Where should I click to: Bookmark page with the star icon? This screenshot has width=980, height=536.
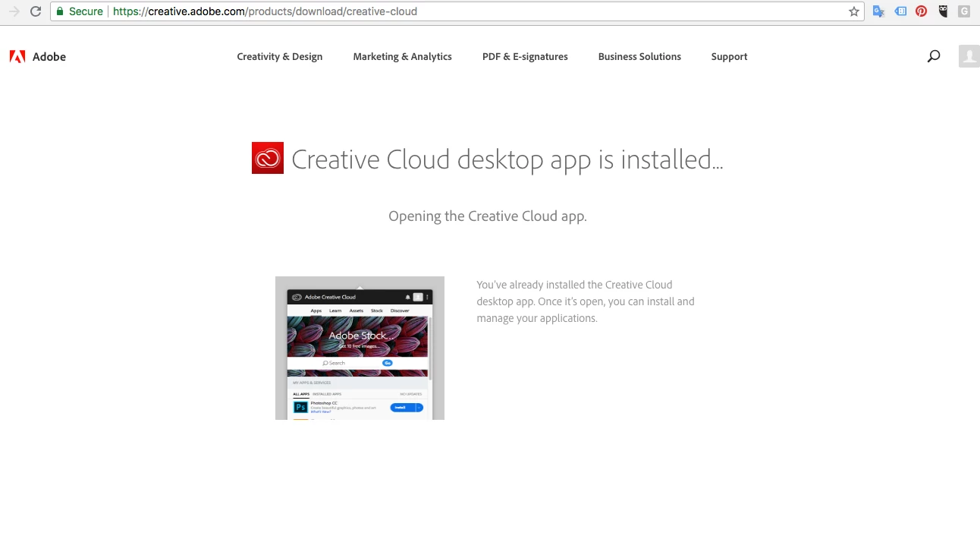(854, 11)
